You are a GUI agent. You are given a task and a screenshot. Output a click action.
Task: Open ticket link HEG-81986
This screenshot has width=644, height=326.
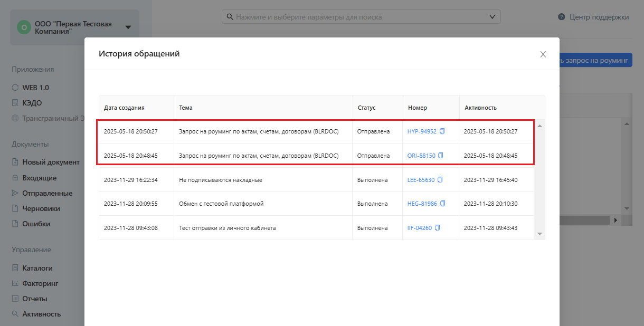(x=422, y=204)
